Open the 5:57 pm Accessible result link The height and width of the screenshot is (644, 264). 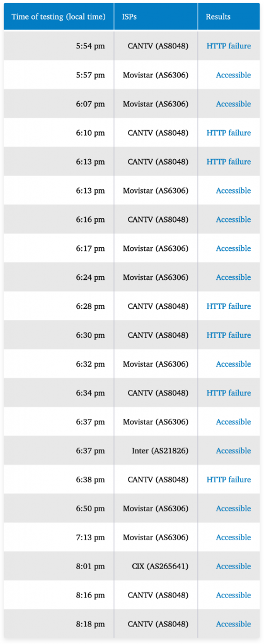point(233,75)
